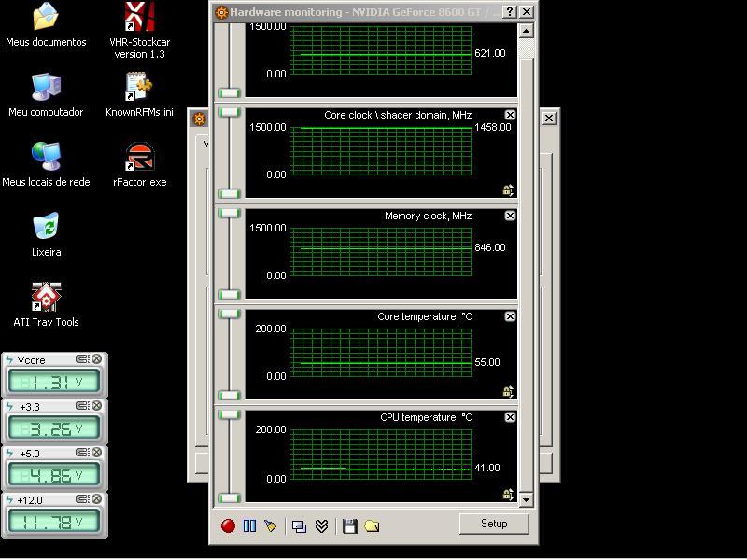Click the upper range slider handle beside the Memory clock graph
The image size is (747, 560).
229,213
